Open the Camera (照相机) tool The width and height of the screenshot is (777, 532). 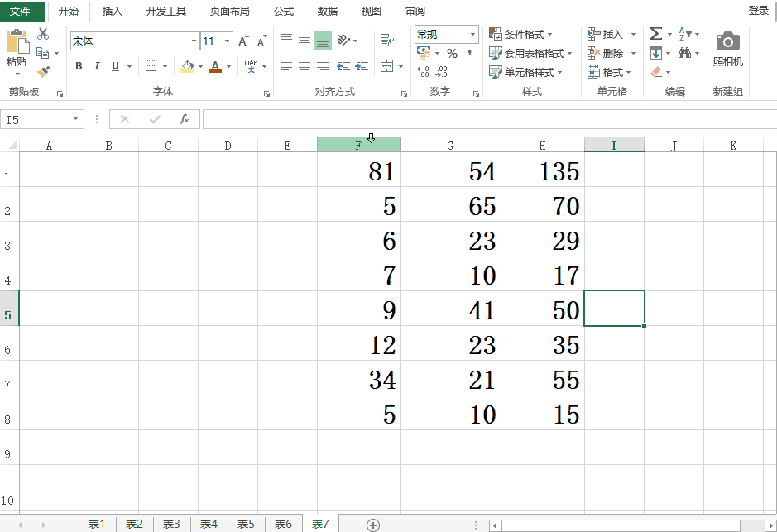click(x=727, y=48)
